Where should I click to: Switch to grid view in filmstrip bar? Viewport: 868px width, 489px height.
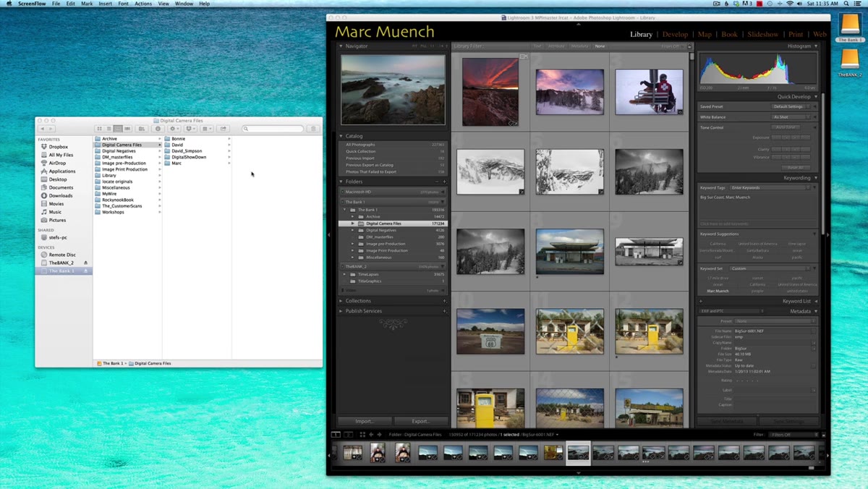(362, 435)
